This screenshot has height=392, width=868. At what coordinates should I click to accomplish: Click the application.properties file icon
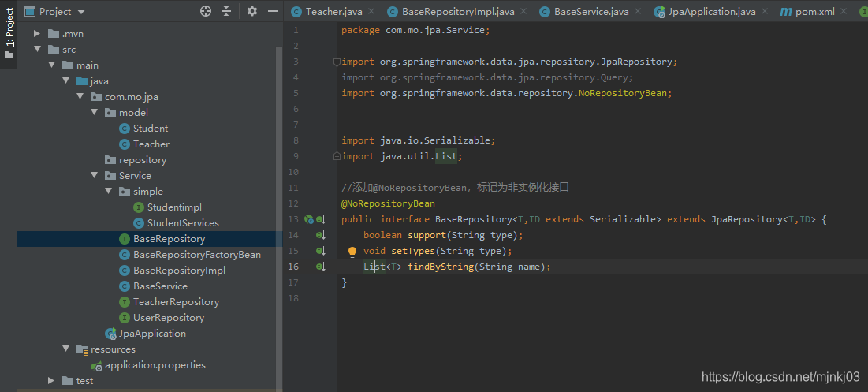click(x=96, y=365)
